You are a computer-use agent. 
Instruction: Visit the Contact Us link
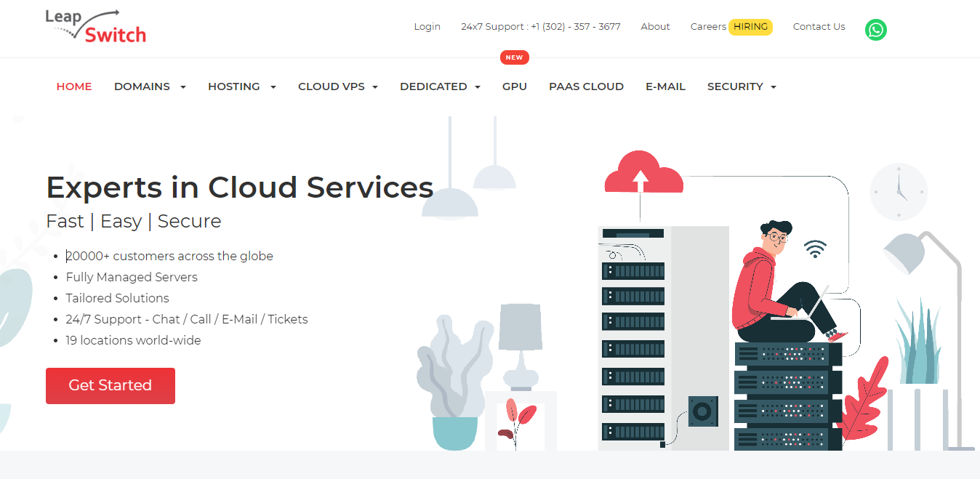coord(819,27)
